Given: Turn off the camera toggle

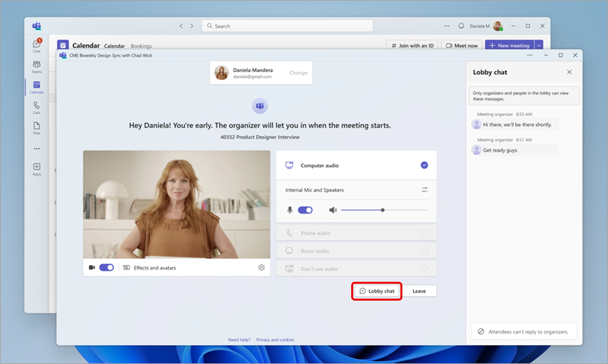Looking at the screenshot, I should 106,268.
